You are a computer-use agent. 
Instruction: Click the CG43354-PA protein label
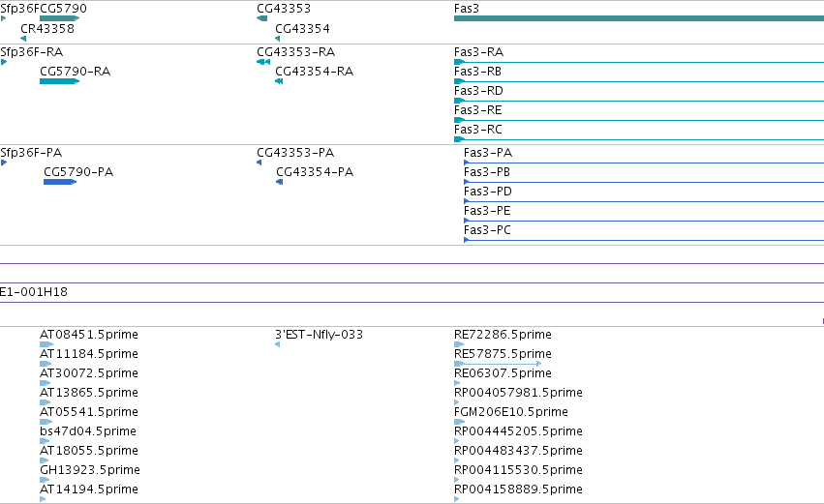[x=315, y=172]
